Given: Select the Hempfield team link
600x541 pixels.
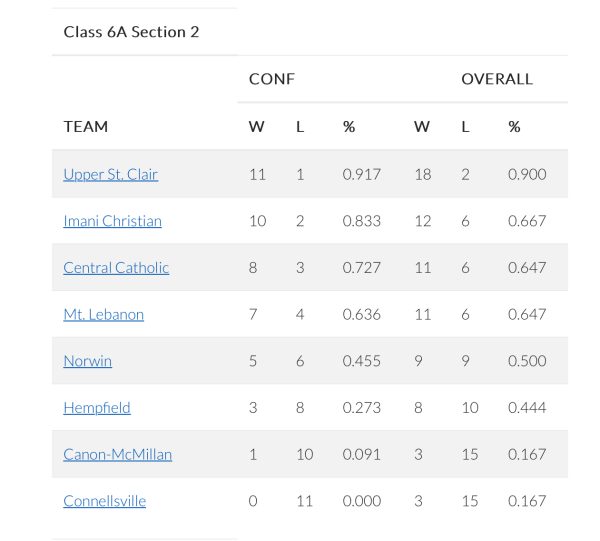Looking at the screenshot, I should tap(97, 408).
